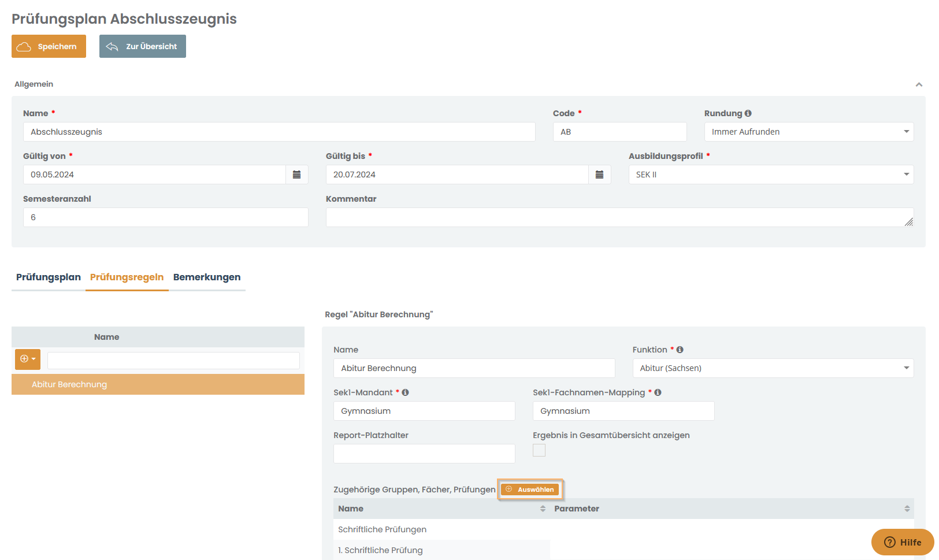
Task: Open calendar picker for Gültig bis
Action: [x=600, y=175]
